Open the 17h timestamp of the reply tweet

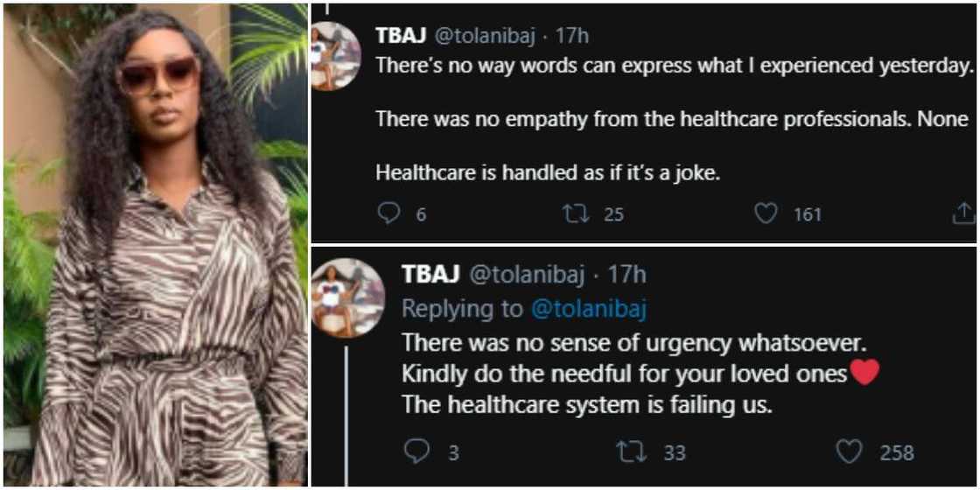(x=626, y=275)
